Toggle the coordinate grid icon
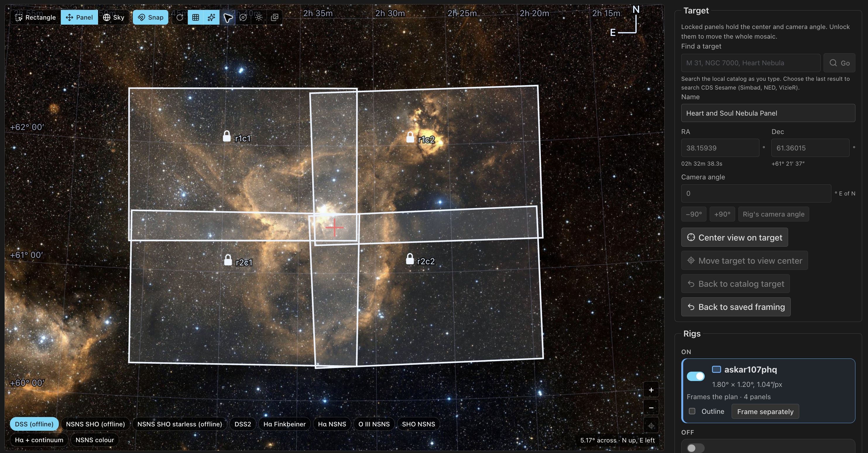868x453 pixels. 195,17
